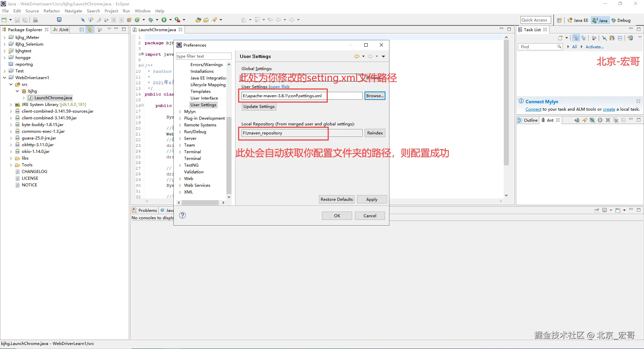Click the Restore Defaults button

pos(336,199)
